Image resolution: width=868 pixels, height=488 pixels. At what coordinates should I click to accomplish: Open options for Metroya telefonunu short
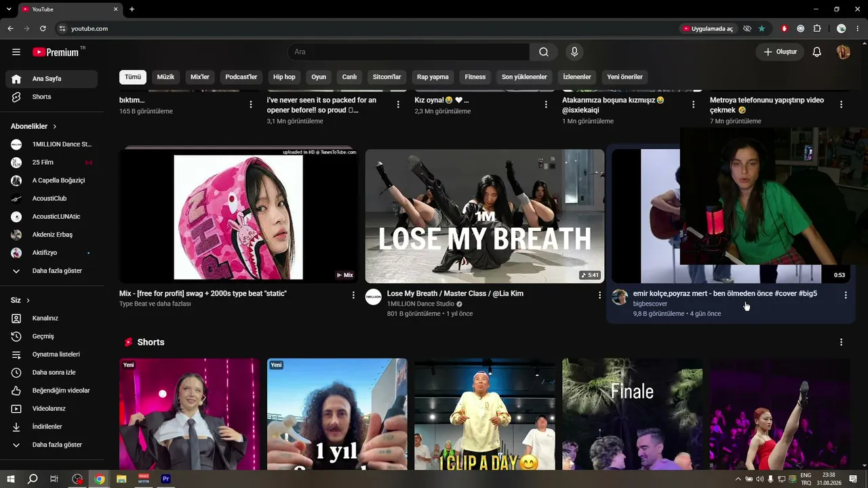[841, 104]
